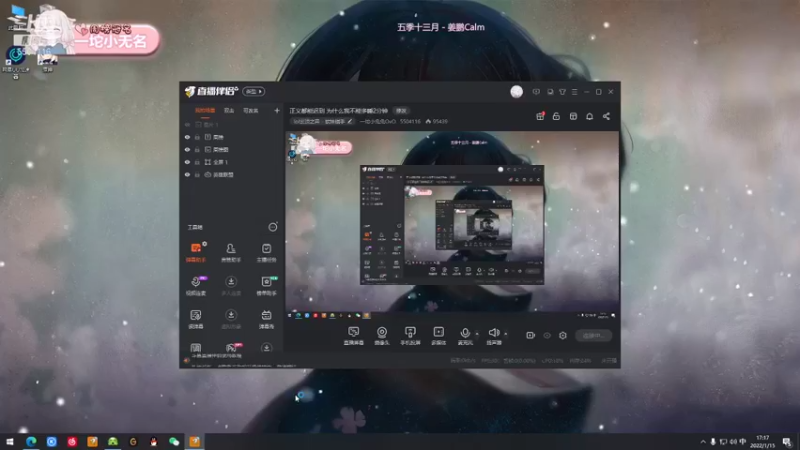The image size is (800, 450).
Task: Open message feedback icon in title bar
Action: [536, 92]
